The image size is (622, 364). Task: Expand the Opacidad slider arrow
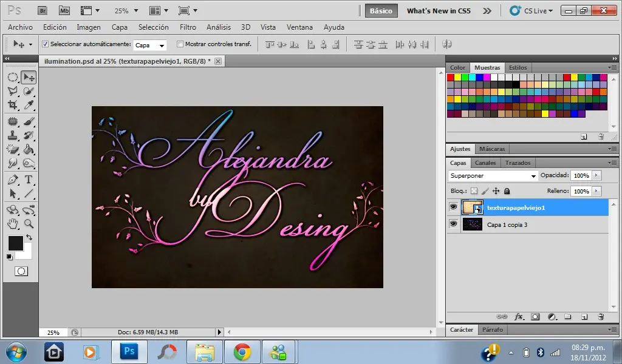tap(596, 175)
